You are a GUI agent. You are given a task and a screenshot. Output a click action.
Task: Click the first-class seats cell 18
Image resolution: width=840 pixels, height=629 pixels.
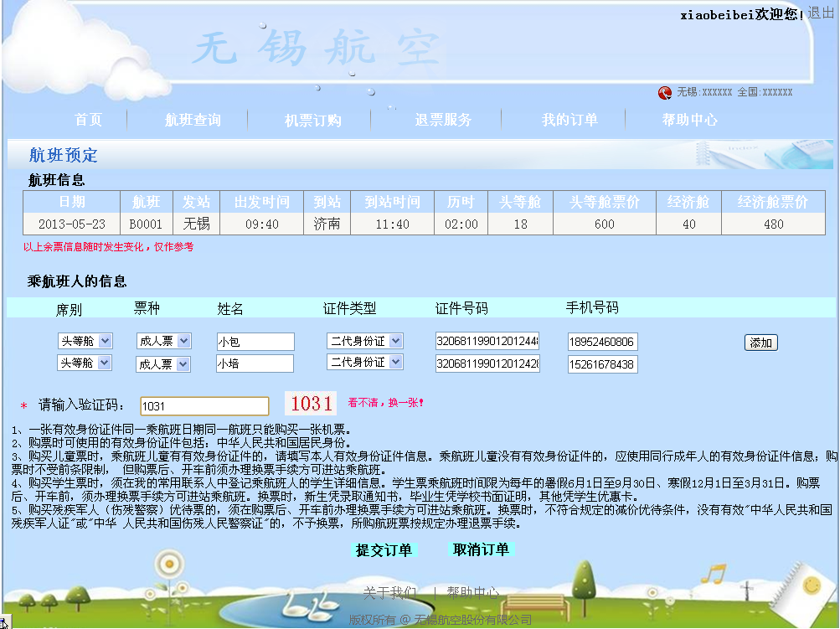coord(521,224)
